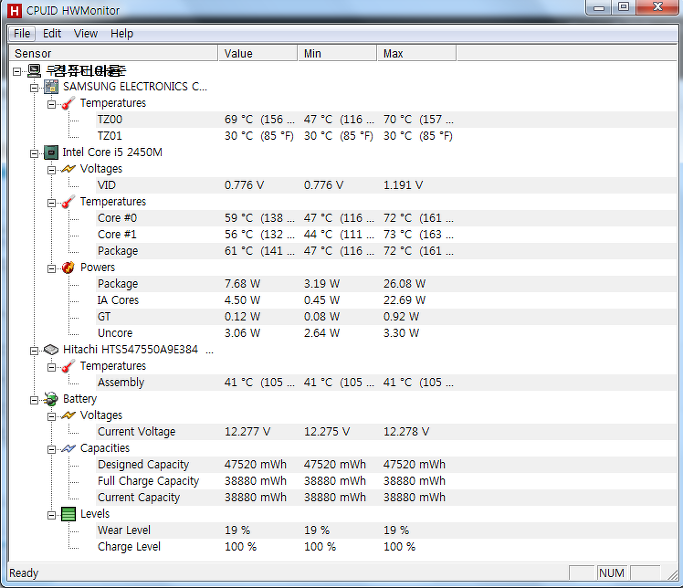Collapse the Levels group
The image size is (683, 588).
[51, 515]
